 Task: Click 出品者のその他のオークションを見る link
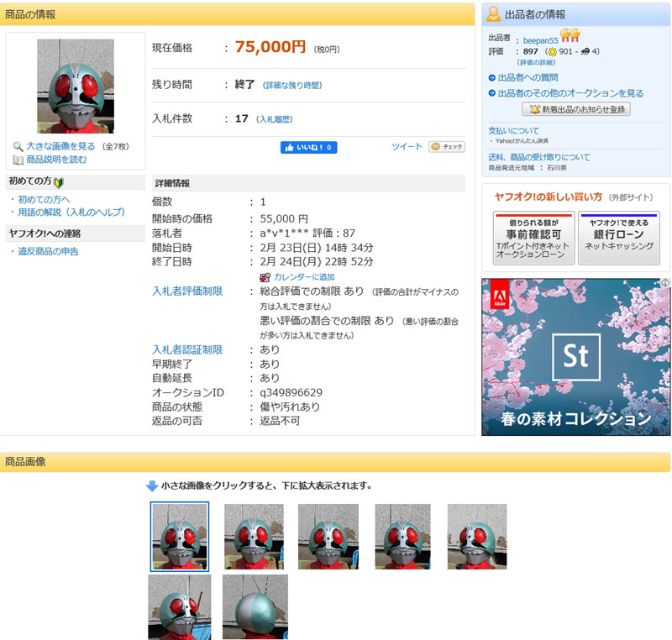(570, 93)
